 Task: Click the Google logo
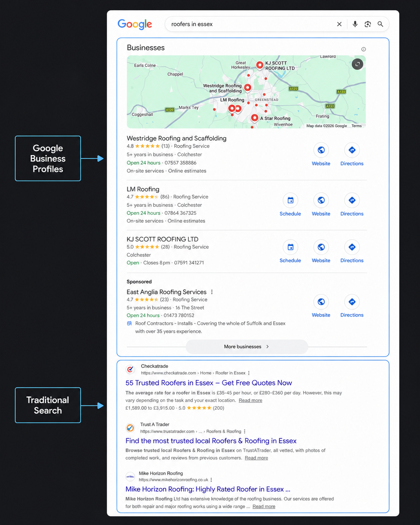pos(135,24)
